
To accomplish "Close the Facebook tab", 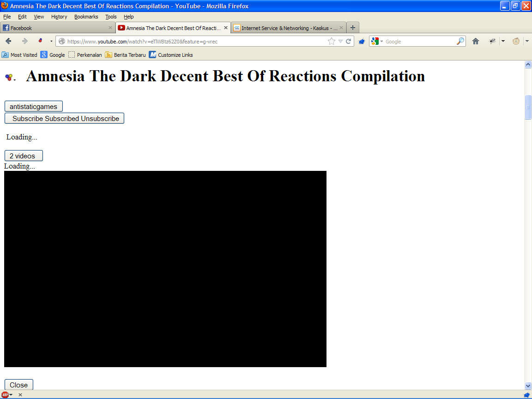I will tap(110, 28).
